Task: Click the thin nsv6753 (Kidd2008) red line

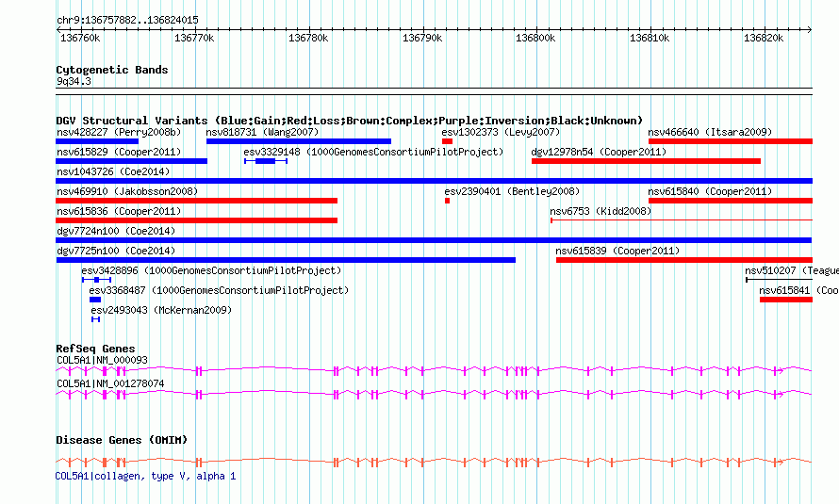Action: [682, 220]
